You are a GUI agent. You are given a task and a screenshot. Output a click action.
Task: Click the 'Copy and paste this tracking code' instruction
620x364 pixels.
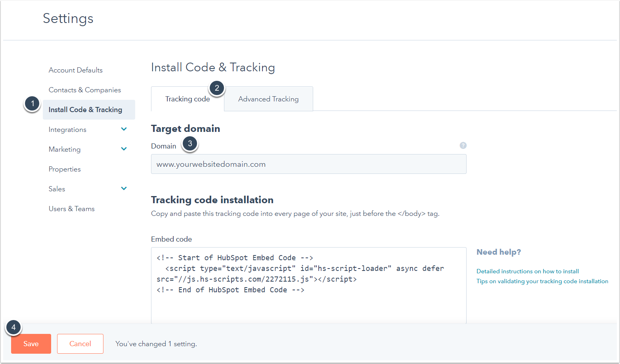click(x=295, y=213)
